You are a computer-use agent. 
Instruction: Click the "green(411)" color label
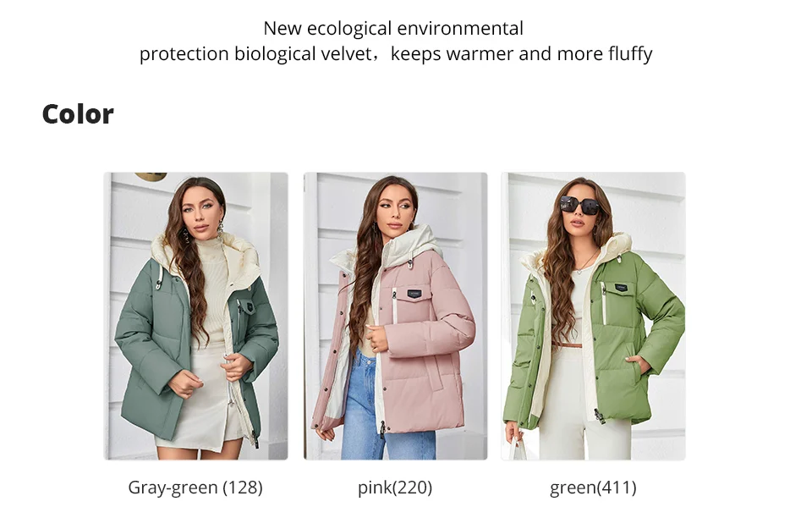(594, 488)
